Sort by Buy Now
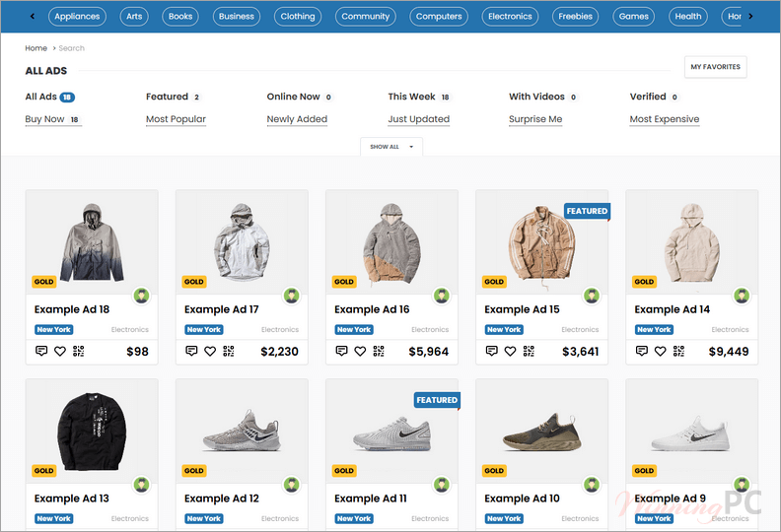 (53, 119)
